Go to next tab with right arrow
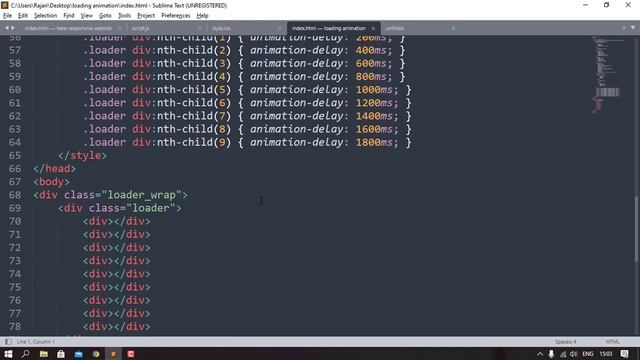The image size is (640, 360). [13, 28]
